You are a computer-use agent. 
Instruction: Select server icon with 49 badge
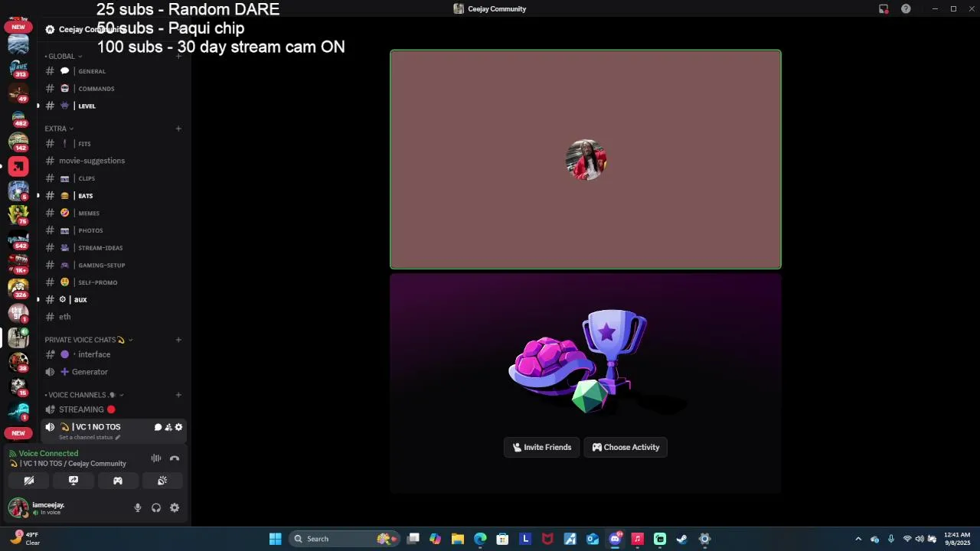coord(18,93)
